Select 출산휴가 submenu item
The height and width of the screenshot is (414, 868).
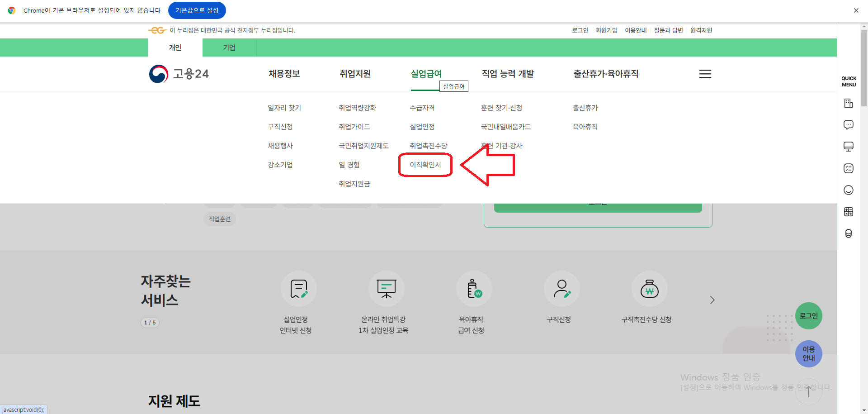(x=585, y=108)
